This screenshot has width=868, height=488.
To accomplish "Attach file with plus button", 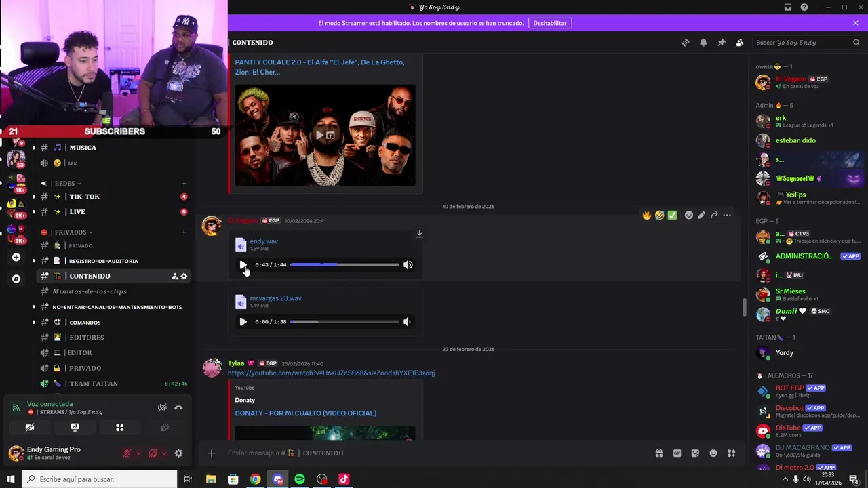I will [x=212, y=453].
